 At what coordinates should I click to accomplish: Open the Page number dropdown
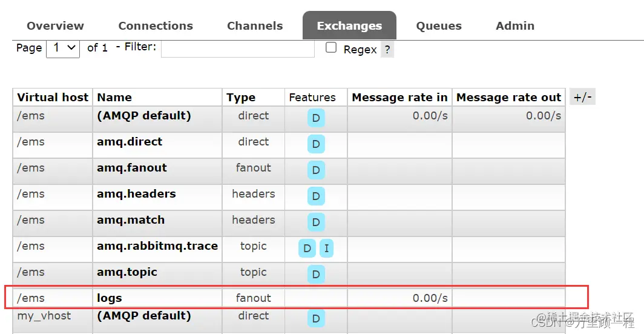(63, 48)
